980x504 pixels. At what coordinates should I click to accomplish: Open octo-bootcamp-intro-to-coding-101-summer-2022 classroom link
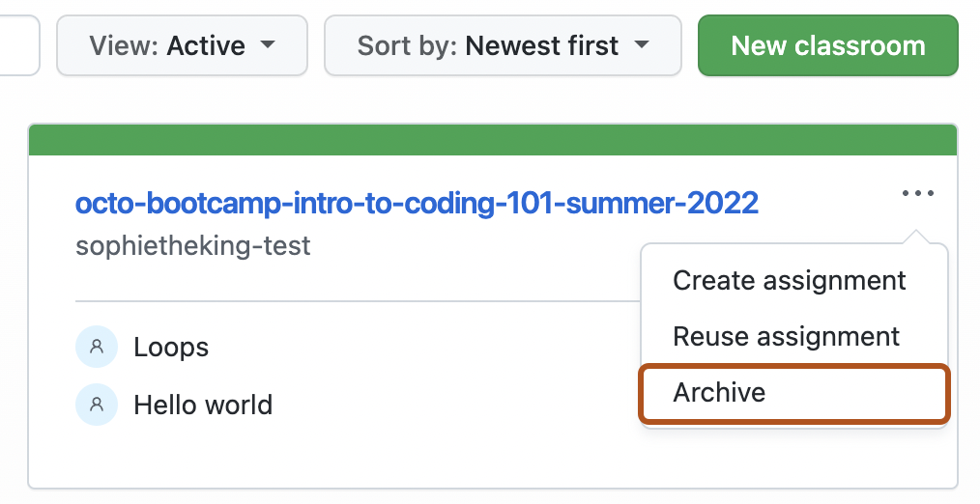417,204
